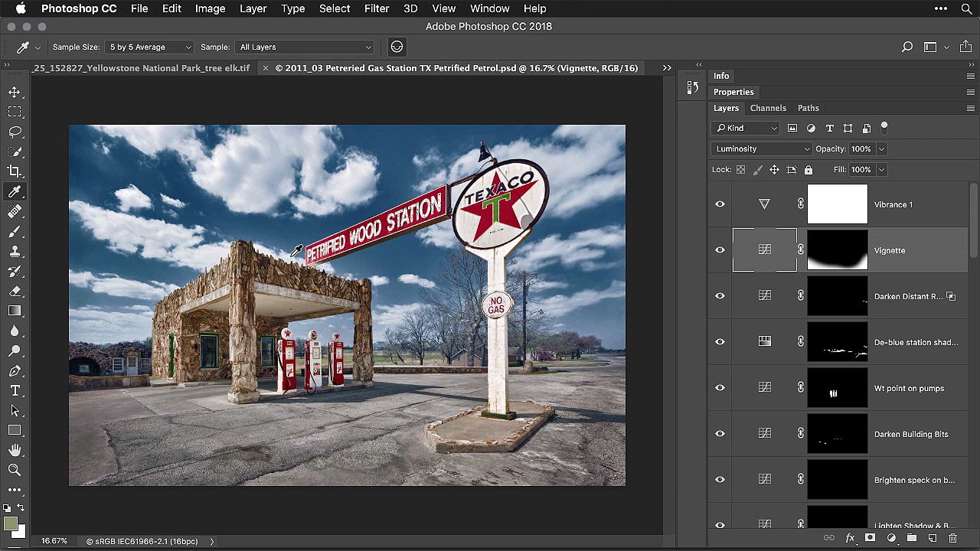Open the Apple menu
This screenshot has width=980, height=551.
21,8
